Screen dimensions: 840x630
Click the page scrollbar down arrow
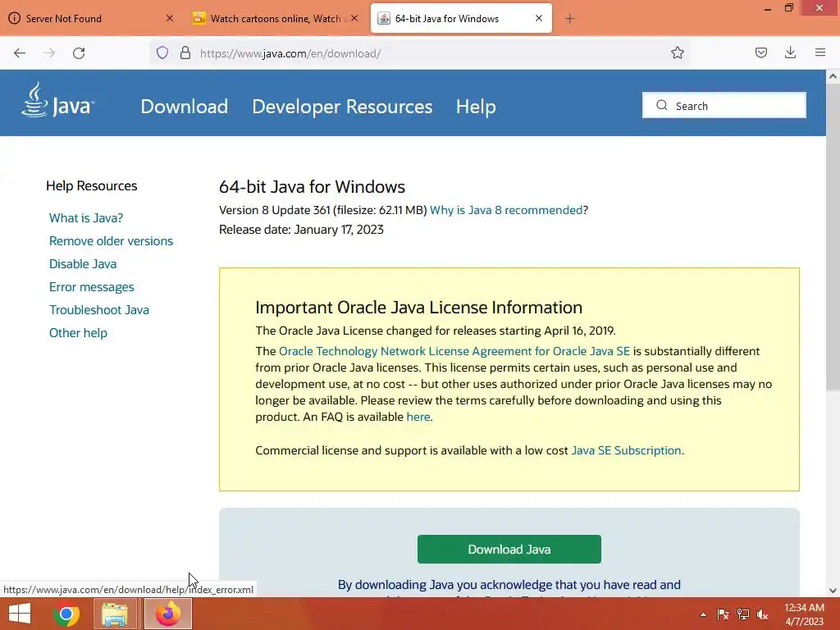[833, 591]
